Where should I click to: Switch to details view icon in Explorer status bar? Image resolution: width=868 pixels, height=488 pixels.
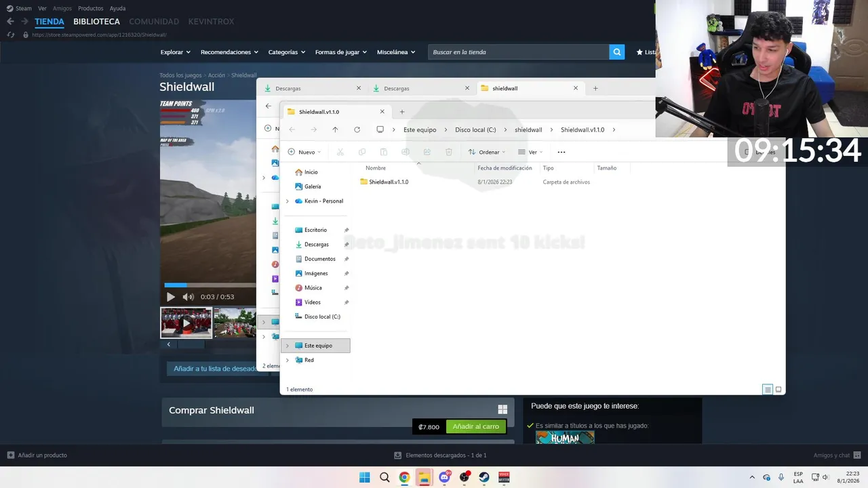coord(768,389)
